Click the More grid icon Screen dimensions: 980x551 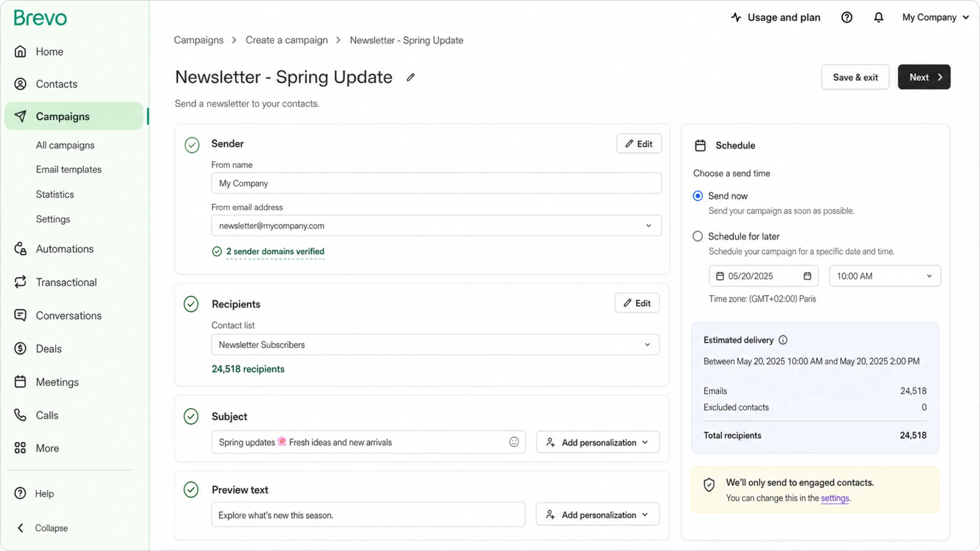(x=20, y=448)
